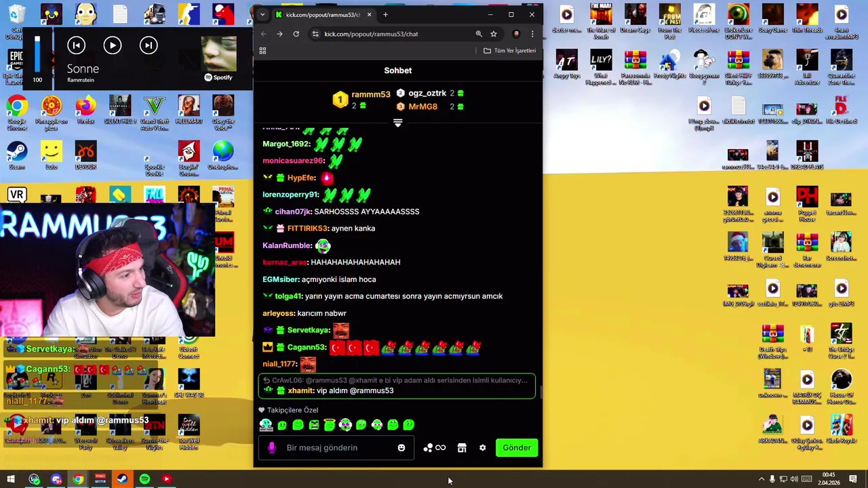Screen dimensions: 868x488
Task: Open a new Chrome tab
Action: [x=385, y=14]
